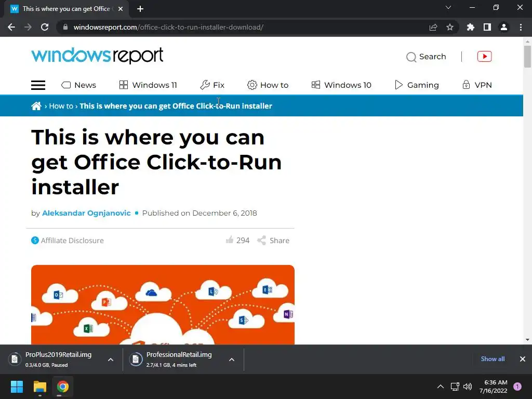Open the Affiliate Disclosure
Image resolution: width=532 pixels, height=399 pixels.
click(68, 240)
